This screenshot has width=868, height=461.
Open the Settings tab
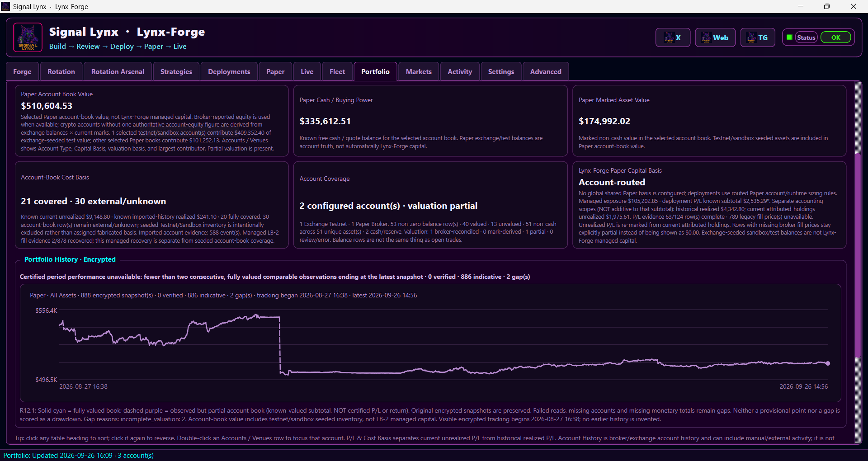(501, 72)
